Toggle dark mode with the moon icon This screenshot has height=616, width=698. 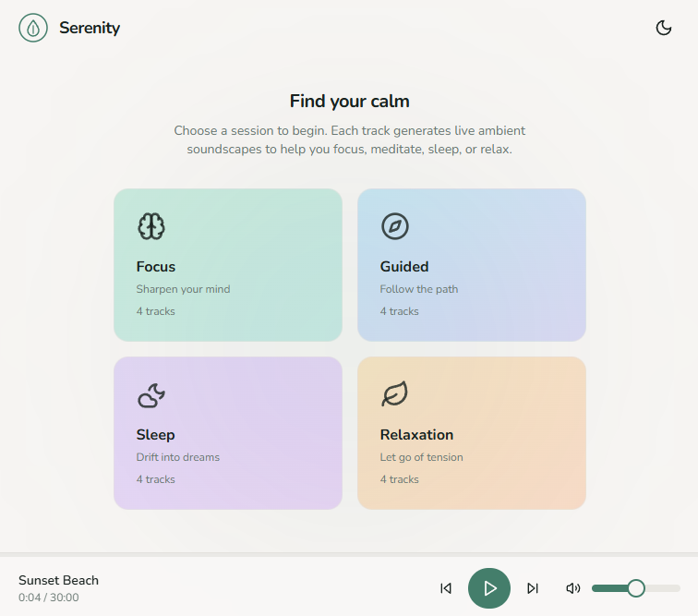pos(664,28)
